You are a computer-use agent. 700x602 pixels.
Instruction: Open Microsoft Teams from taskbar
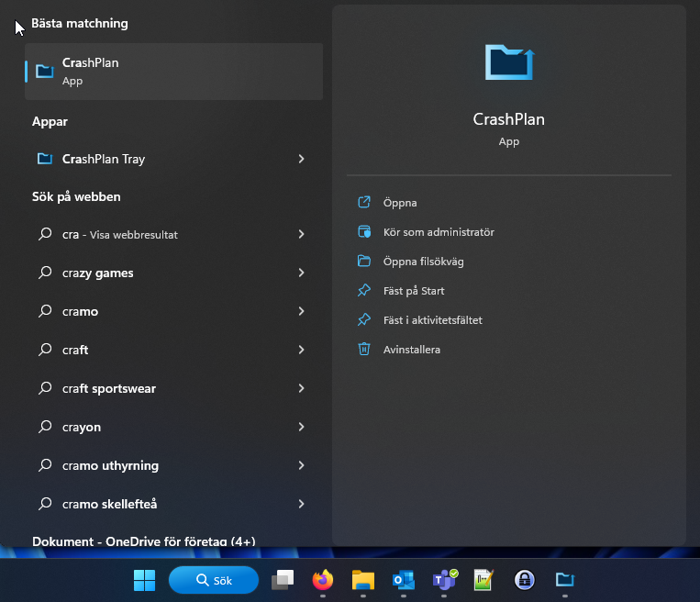(x=445, y=580)
